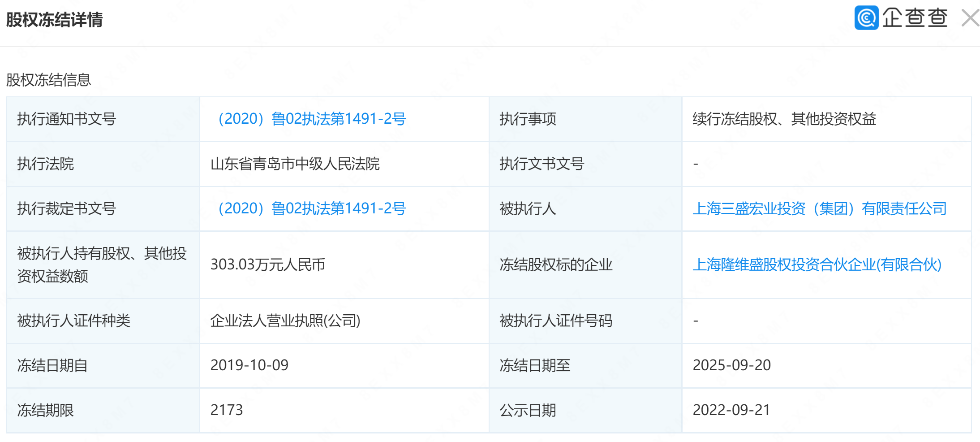Open 上海三盛宏业投资（集团）有限责任公司 link

820,208
